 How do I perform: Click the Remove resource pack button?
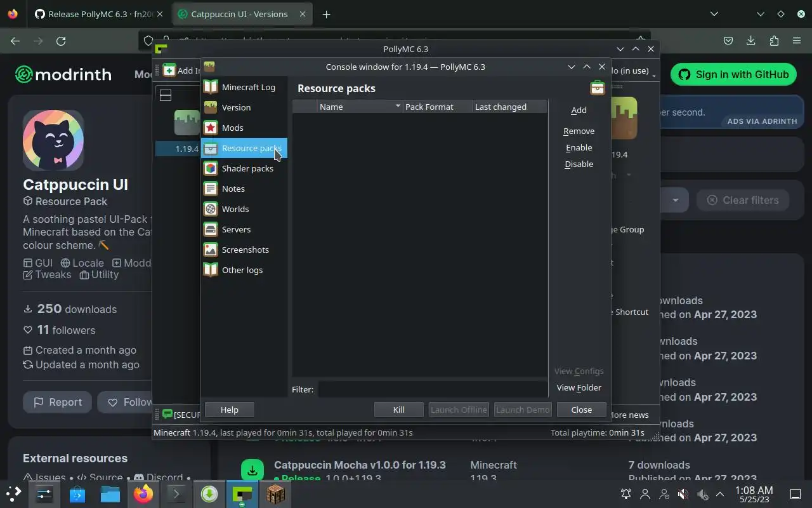pyautogui.click(x=579, y=131)
